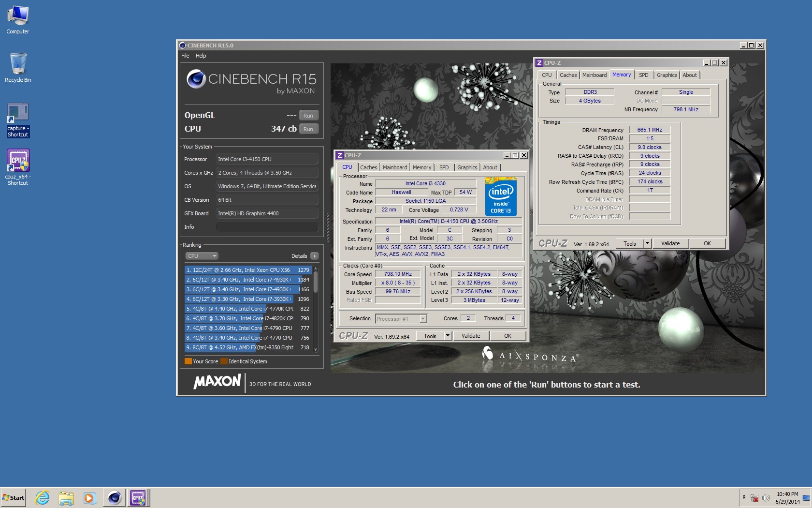Click the Identical System brown swatch

224,361
